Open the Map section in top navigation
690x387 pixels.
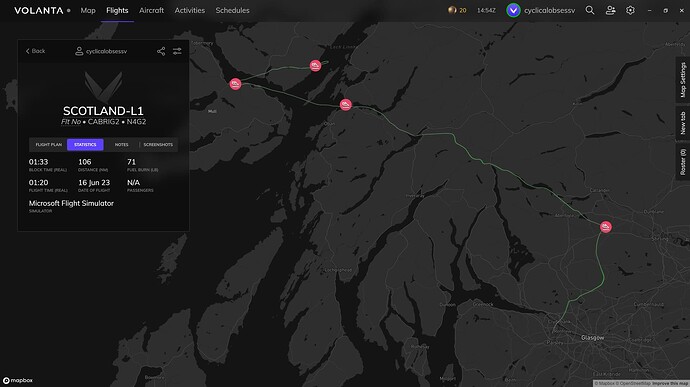(x=88, y=11)
